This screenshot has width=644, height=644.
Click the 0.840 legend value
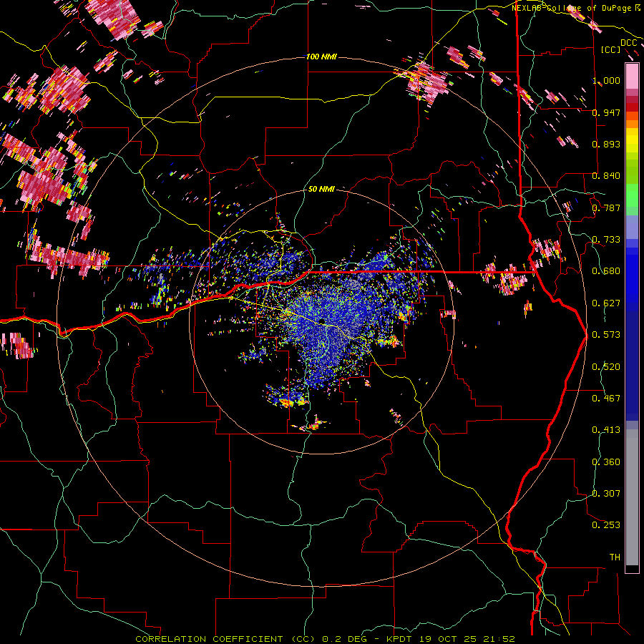(606, 176)
